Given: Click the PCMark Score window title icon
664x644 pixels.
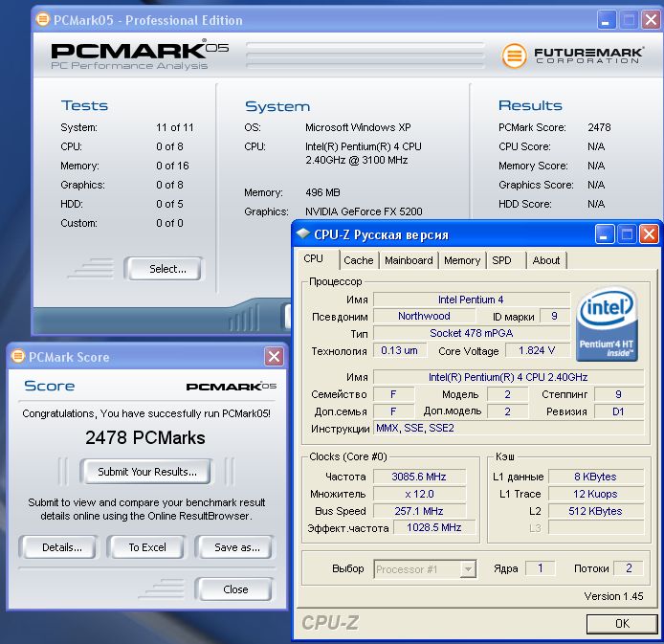Looking at the screenshot, I should [x=18, y=356].
